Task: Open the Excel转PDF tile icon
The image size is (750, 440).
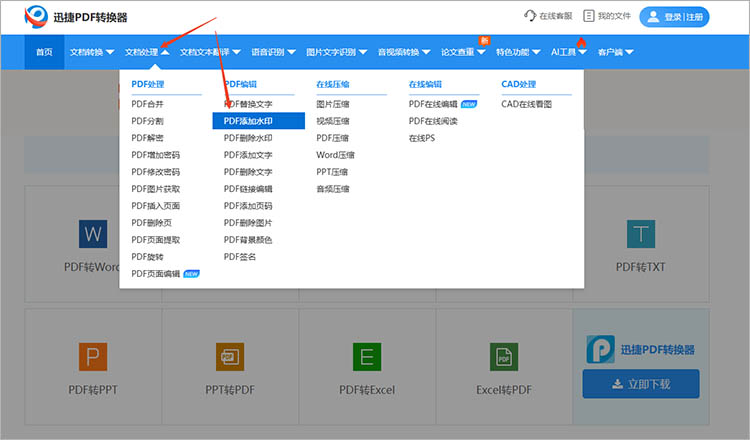Action: [x=504, y=356]
